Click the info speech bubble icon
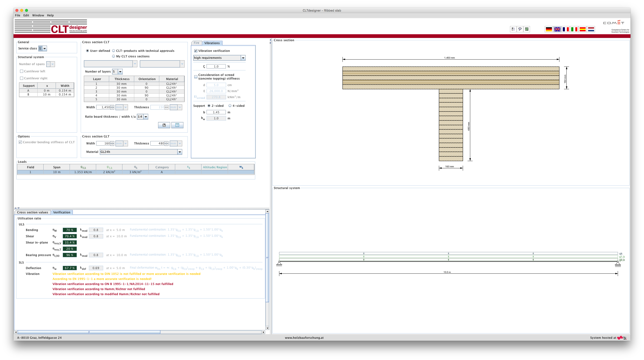The width and height of the screenshot is (644, 360). [520, 29]
